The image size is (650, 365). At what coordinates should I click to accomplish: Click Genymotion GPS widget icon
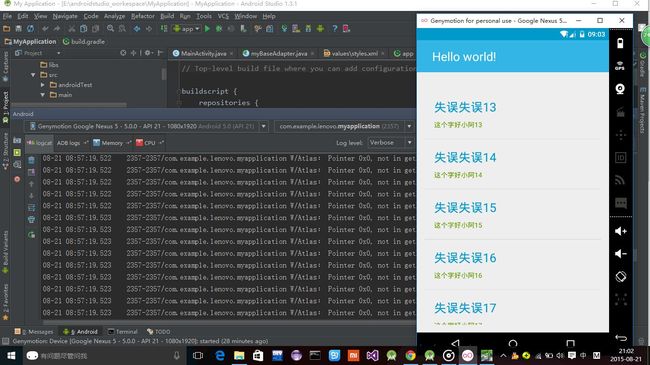[620, 66]
